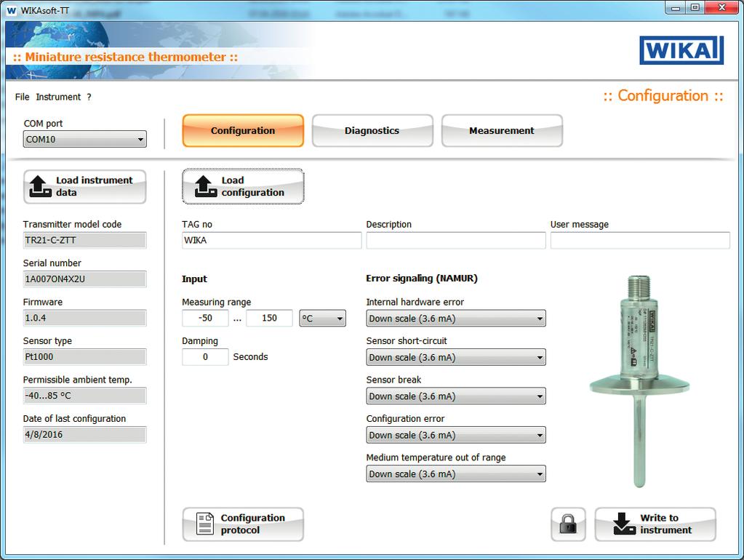Click the Firmware field 1.0.4
Viewport: 744px width, 560px height.
[x=85, y=318]
